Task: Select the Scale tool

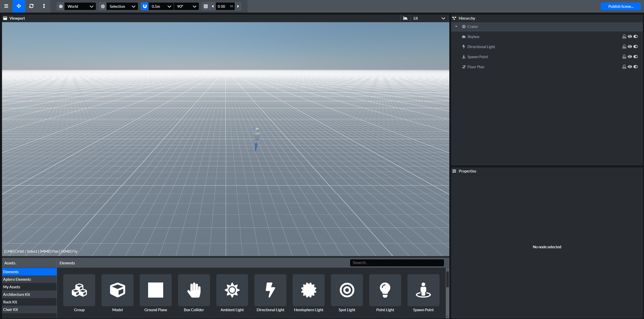Action: [x=44, y=6]
